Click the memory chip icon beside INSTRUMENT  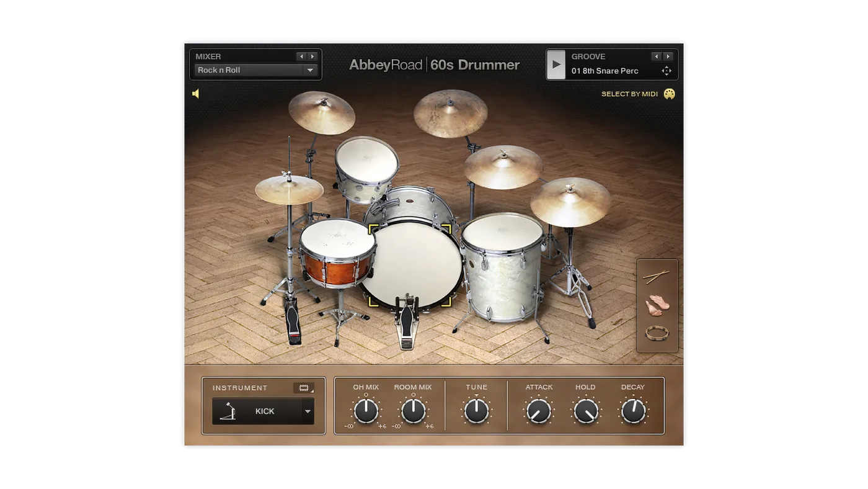(x=304, y=388)
